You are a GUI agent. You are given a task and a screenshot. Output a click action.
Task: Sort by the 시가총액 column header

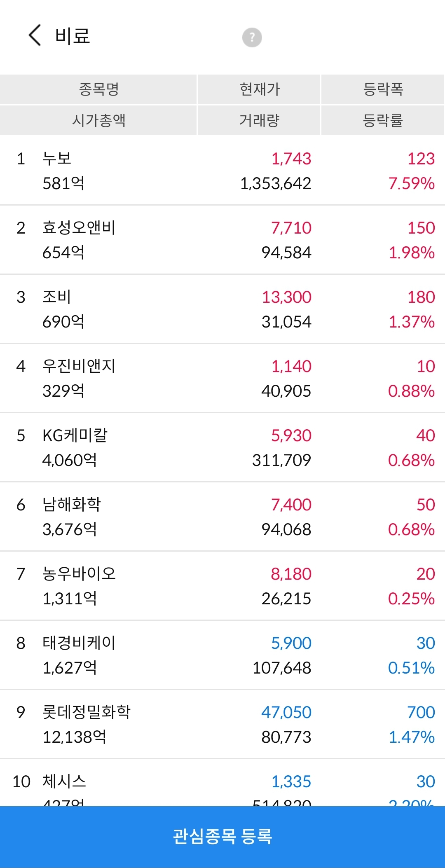[98, 120]
